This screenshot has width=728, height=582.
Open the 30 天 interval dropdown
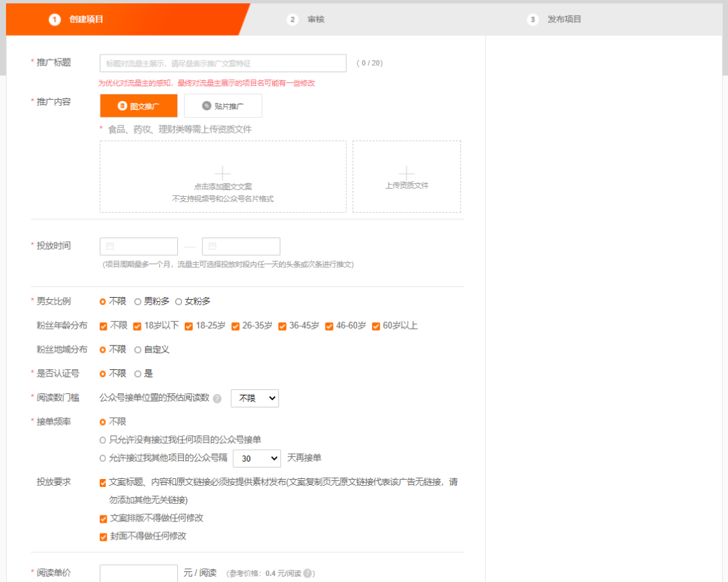point(257,458)
